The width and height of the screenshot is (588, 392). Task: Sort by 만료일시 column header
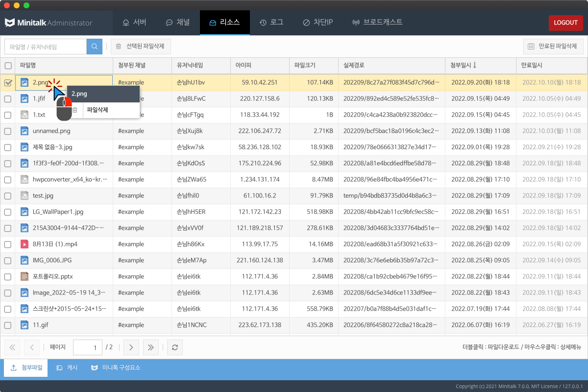pyautogui.click(x=551, y=65)
